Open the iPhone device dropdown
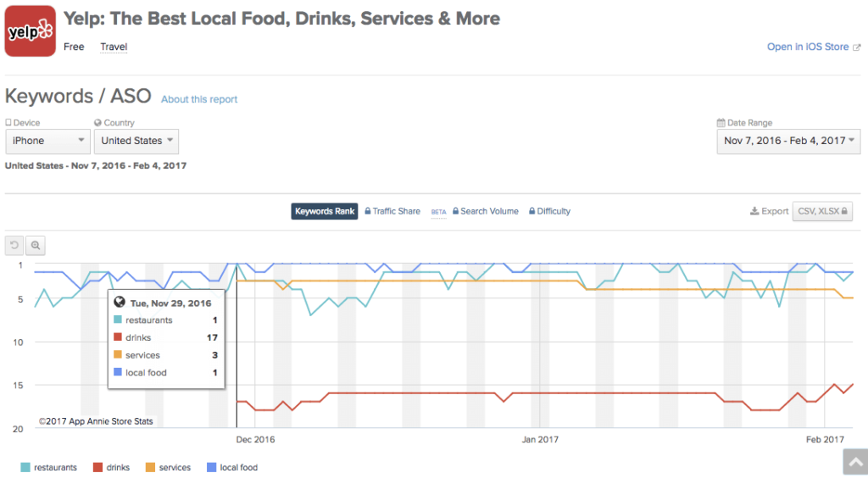This screenshot has width=868, height=484. point(47,141)
